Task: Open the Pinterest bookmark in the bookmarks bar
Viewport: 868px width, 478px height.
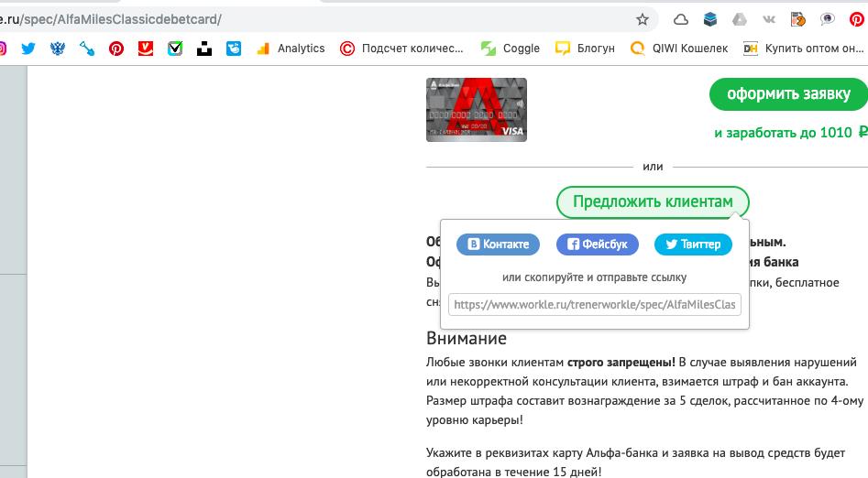Action: pos(116,49)
